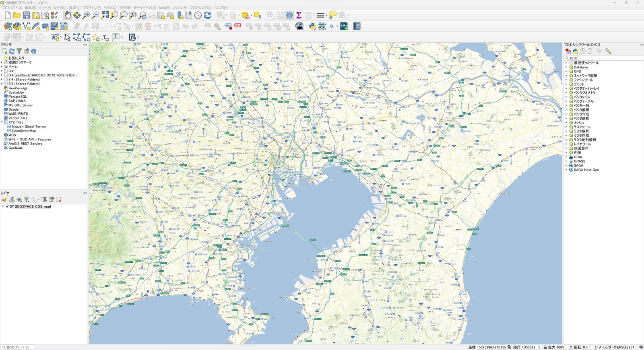Click the 検索 (Ctrl+K) locator bar
Image resolution: width=644 pixels, height=350 pixels.
[18, 347]
